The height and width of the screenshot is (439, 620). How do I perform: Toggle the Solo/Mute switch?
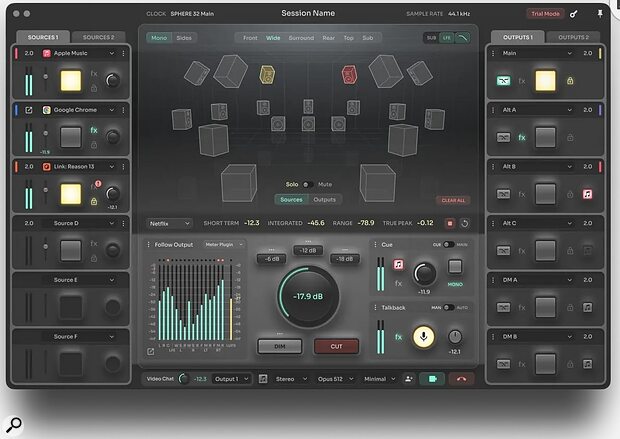coord(307,184)
